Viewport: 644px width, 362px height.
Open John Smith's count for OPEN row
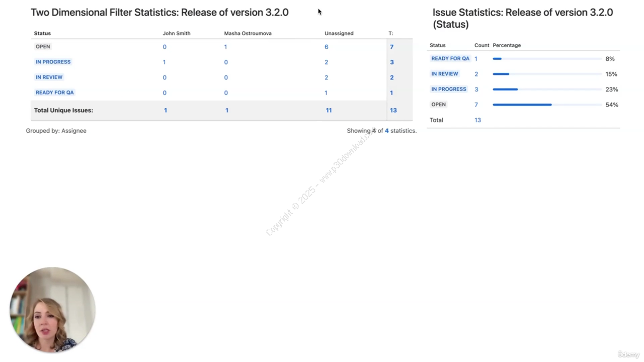click(x=165, y=47)
